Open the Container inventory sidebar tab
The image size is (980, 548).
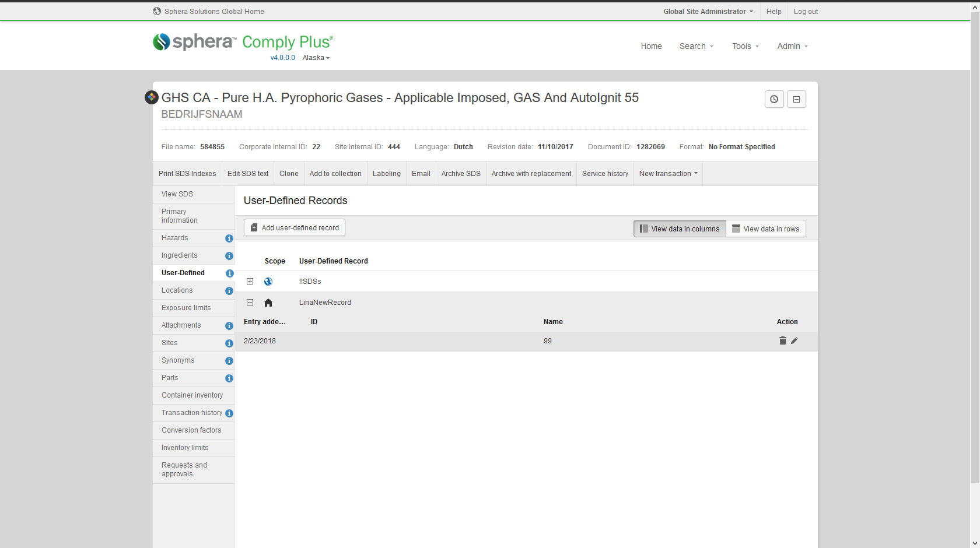click(194, 395)
